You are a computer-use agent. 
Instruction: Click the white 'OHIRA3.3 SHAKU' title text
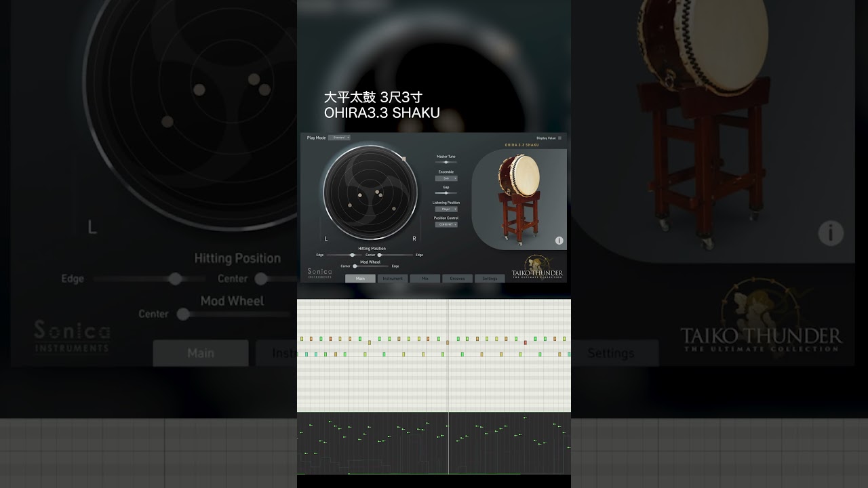(382, 113)
